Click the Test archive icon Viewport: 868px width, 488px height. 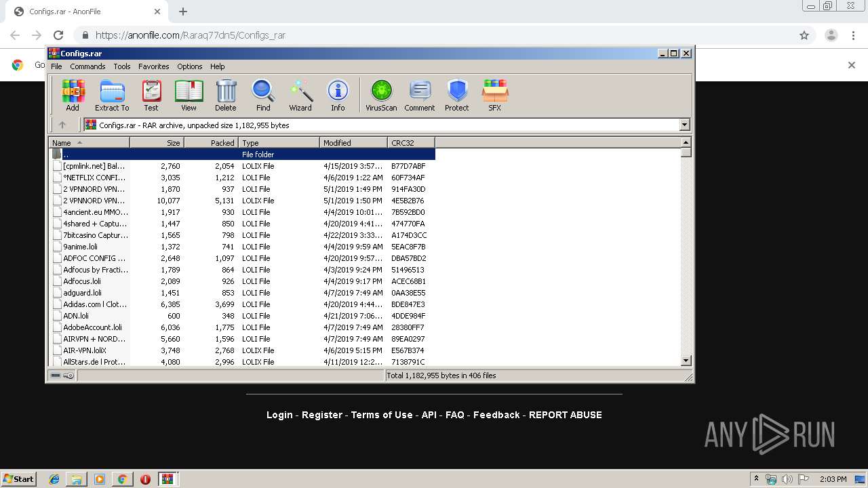[x=151, y=95]
